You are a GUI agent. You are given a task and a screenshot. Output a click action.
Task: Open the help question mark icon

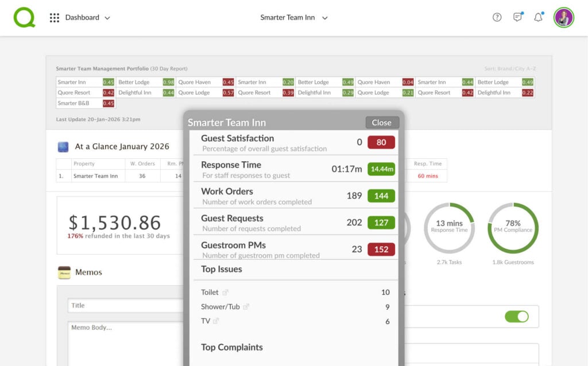point(497,17)
